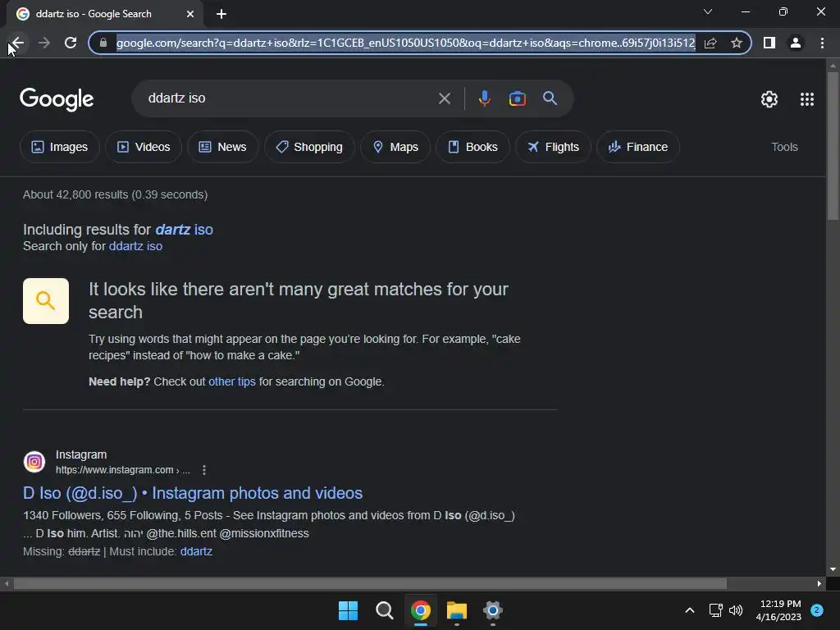
Task: Open a new browser tab
Action: click(221, 14)
